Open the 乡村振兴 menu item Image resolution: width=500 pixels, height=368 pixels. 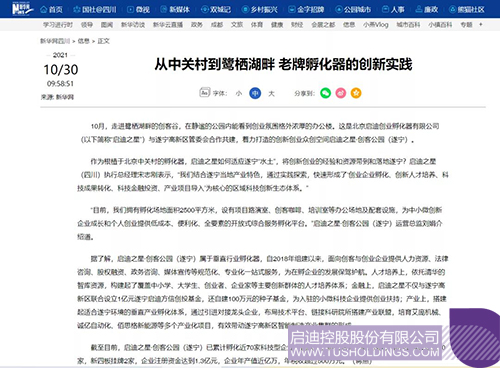(x=260, y=10)
